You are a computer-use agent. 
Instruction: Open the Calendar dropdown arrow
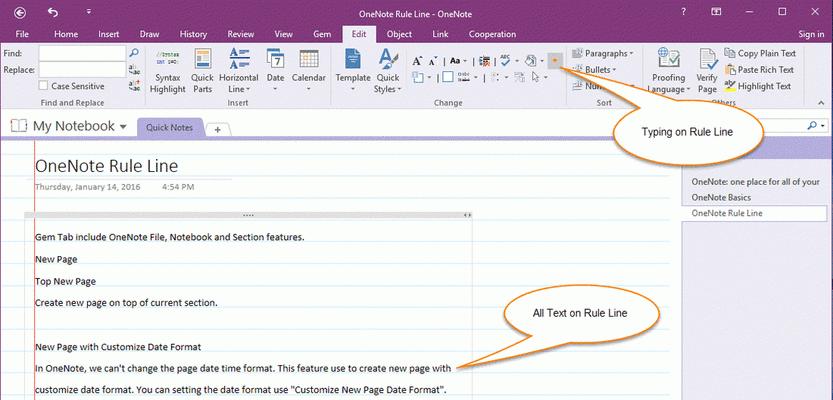pos(309,89)
